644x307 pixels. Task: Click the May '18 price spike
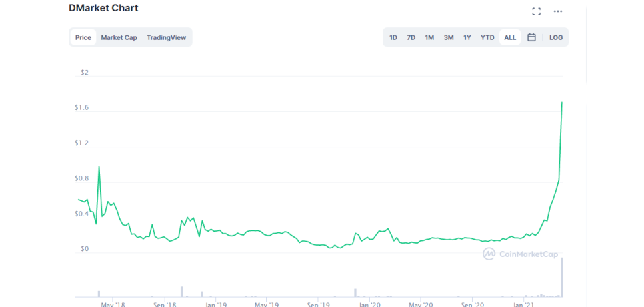click(x=99, y=167)
